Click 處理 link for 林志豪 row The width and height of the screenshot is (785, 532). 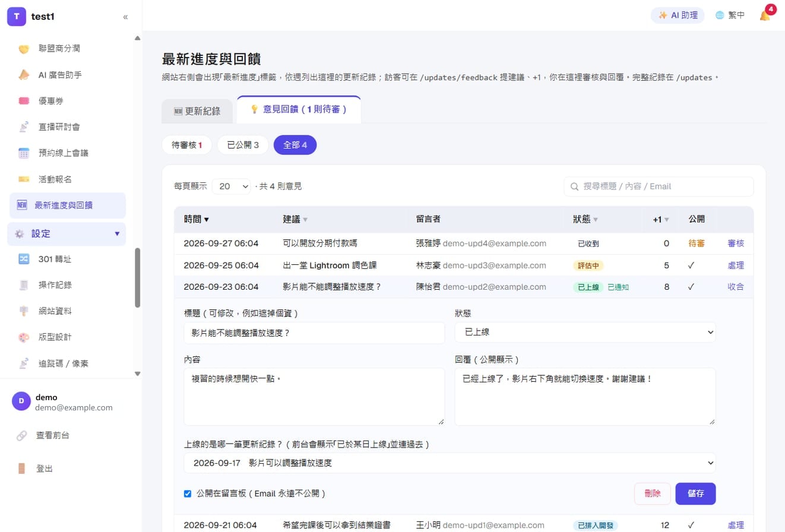(x=736, y=265)
